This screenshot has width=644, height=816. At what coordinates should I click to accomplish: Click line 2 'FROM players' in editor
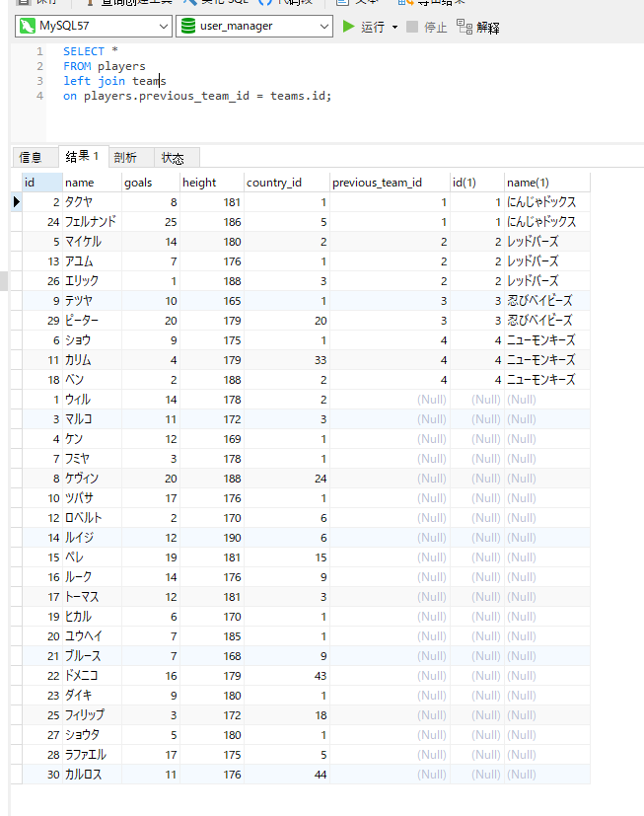pos(104,66)
